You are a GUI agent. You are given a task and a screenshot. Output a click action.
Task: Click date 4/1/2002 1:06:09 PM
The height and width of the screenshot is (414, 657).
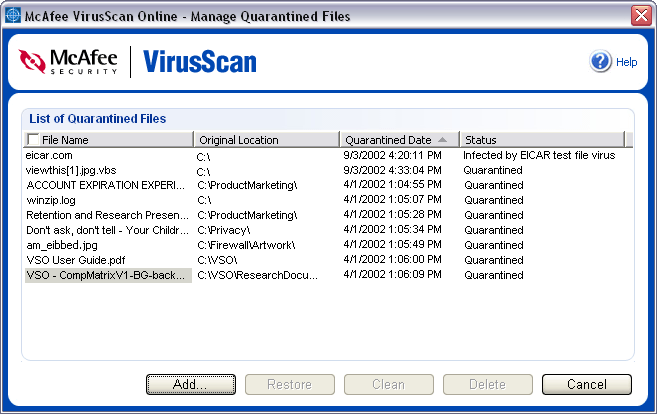[x=392, y=274]
